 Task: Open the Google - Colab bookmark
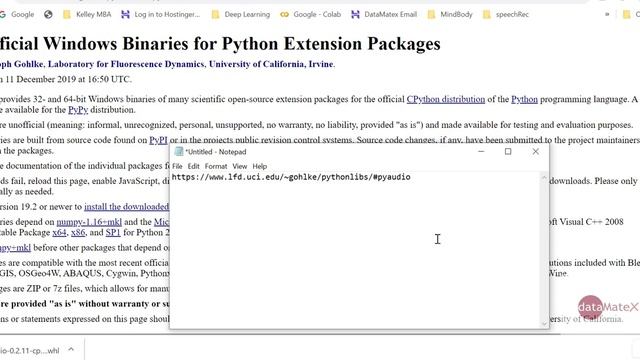(311, 14)
